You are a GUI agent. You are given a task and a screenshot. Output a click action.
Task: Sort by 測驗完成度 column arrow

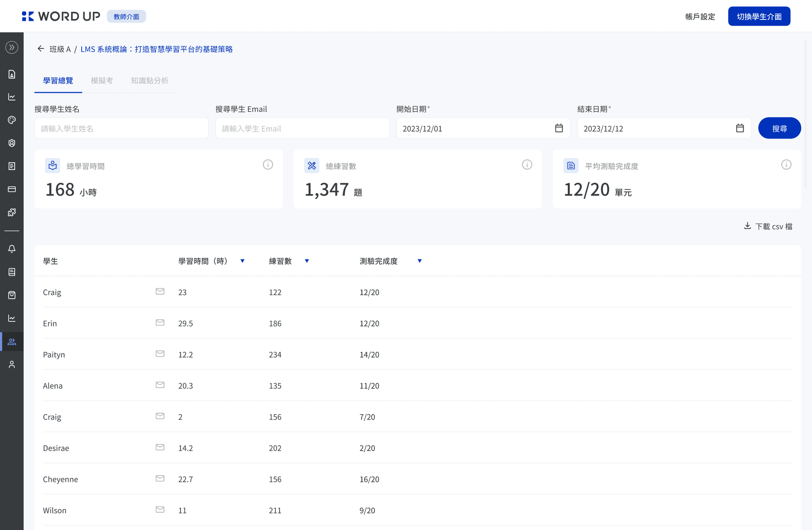pyautogui.click(x=419, y=261)
